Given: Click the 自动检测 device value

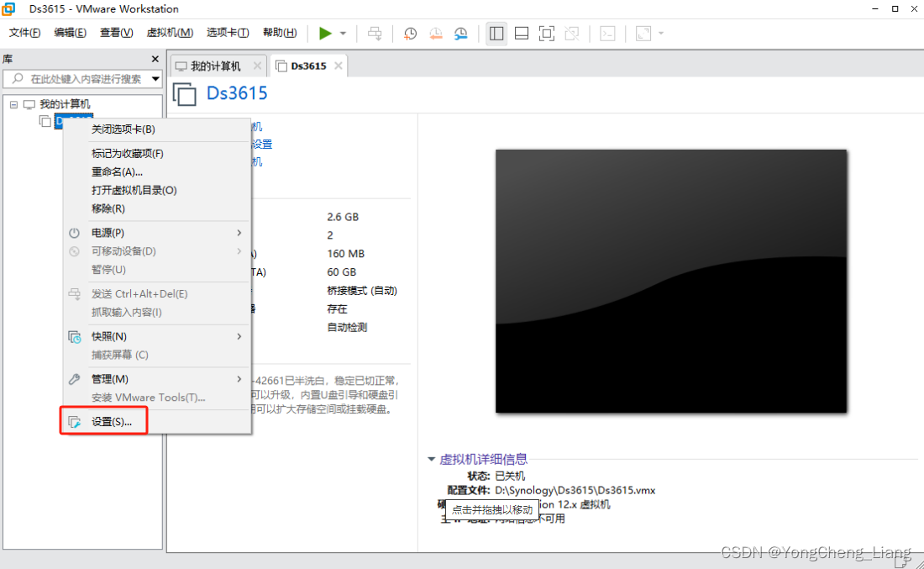Looking at the screenshot, I should [347, 327].
